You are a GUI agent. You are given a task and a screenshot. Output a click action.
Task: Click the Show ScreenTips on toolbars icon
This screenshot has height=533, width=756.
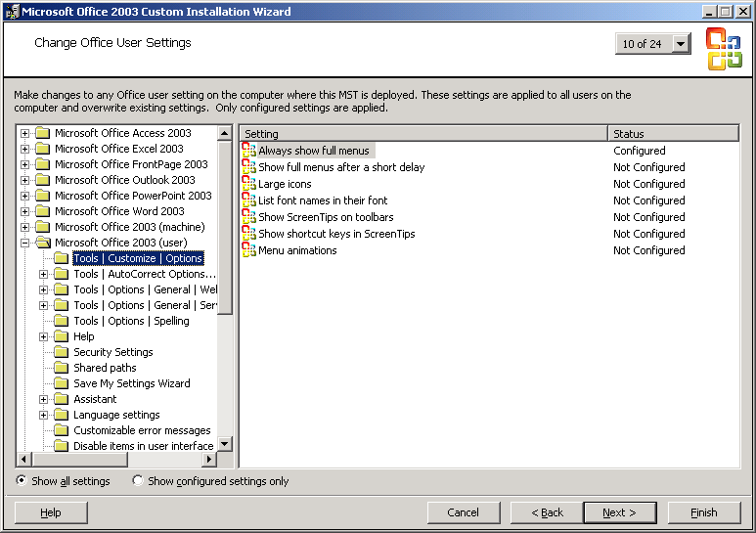click(x=248, y=217)
